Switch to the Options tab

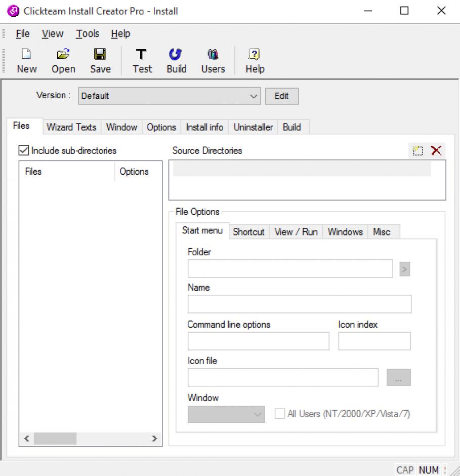point(161,127)
